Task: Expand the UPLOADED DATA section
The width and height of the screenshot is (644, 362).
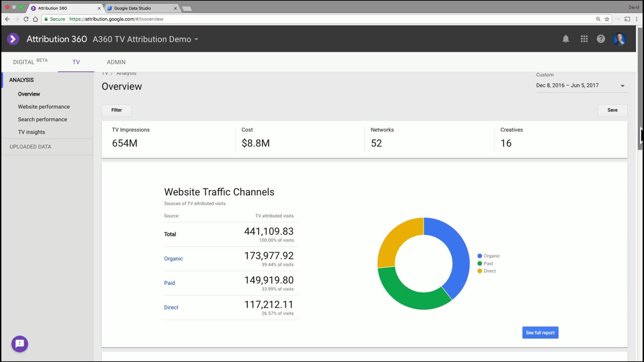Action: point(30,147)
